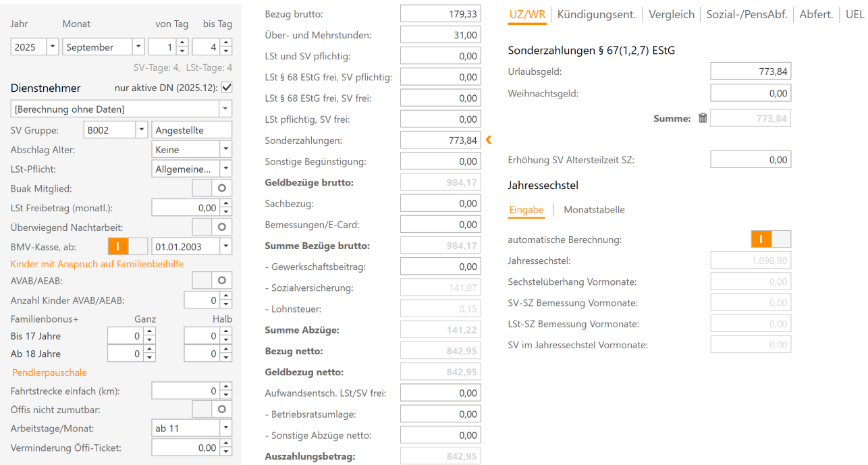This screenshot has height=465, width=868.
Task: Open the September month dropdown
Action: pos(138,47)
